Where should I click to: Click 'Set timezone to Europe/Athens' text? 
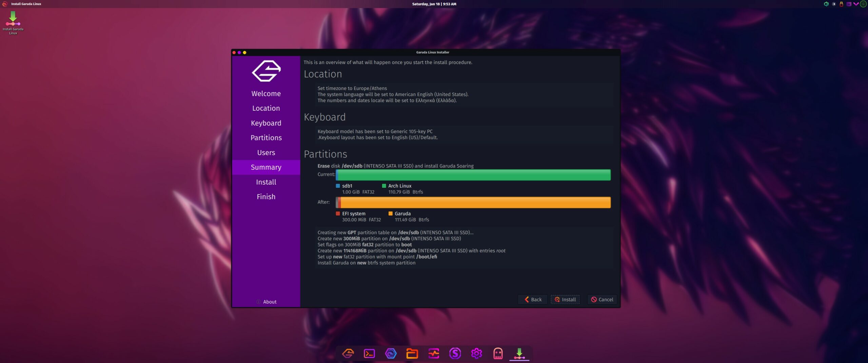click(x=352, y=88)
